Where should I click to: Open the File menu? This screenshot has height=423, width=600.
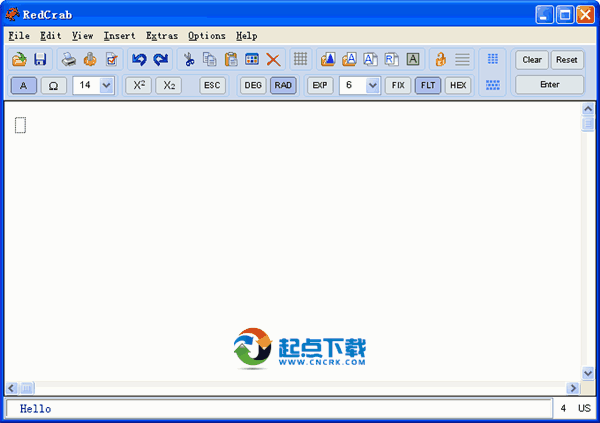19,36
